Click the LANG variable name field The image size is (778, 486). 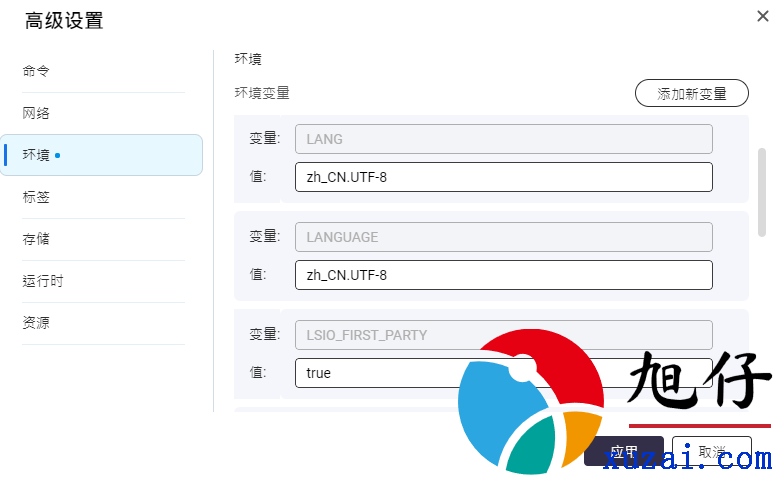[x=504, y=139]
